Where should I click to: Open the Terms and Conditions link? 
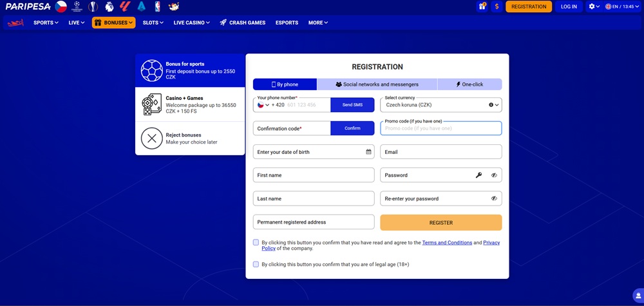pos(447,243)
